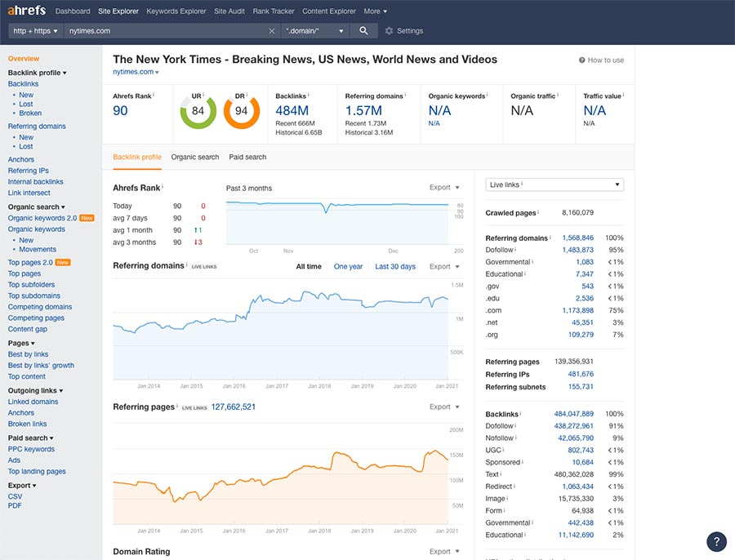
Task: Open Site Audit
Action: tap(229, 11)
